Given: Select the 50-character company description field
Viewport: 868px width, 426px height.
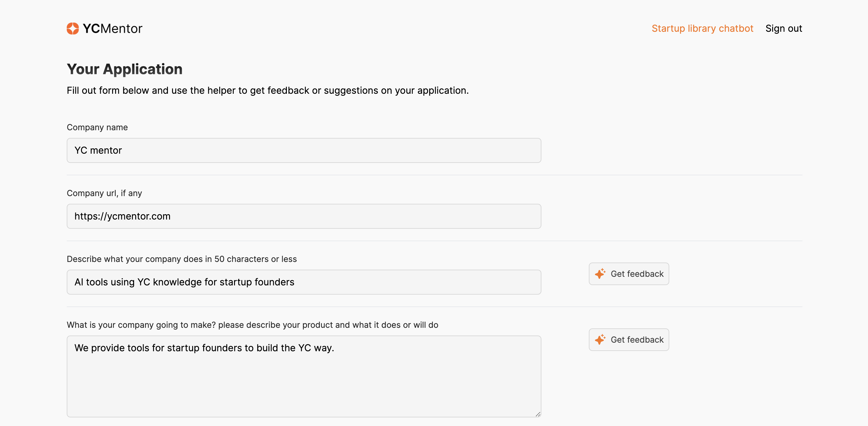Looking at the screenshot, I should 303,282.
